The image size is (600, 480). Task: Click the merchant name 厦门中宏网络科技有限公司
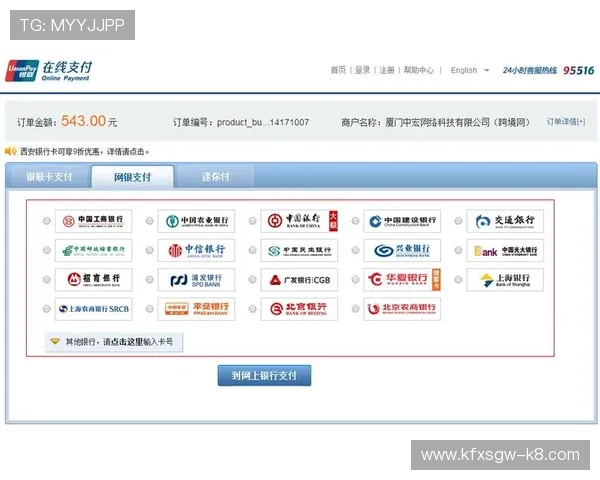coord(437,122)
